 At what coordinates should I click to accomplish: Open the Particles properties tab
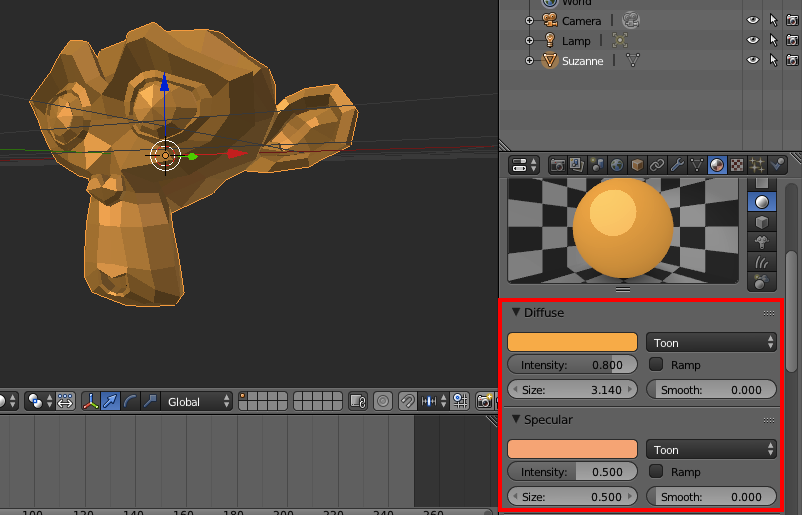(757, 165)
